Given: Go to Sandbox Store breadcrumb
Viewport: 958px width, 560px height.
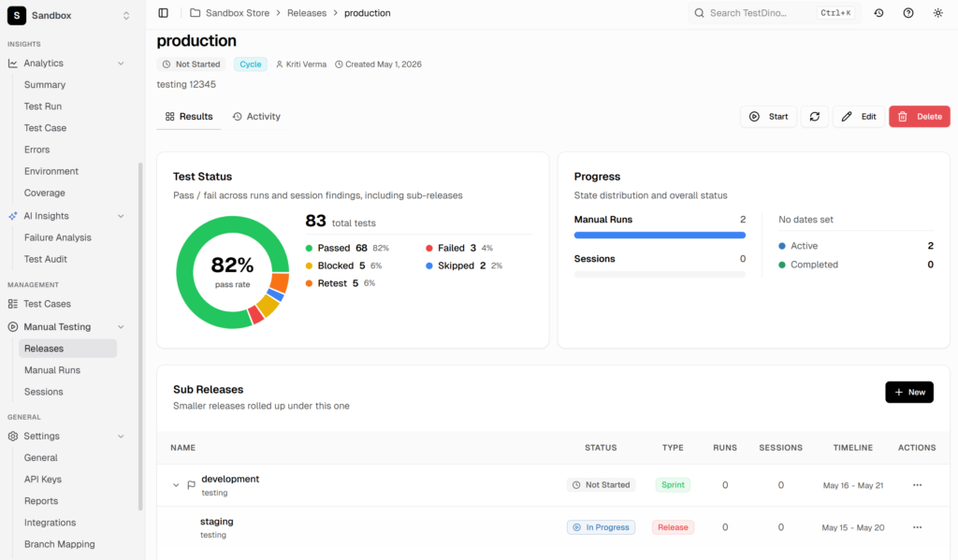Looking at the screenshot, I should pos(237,13).
